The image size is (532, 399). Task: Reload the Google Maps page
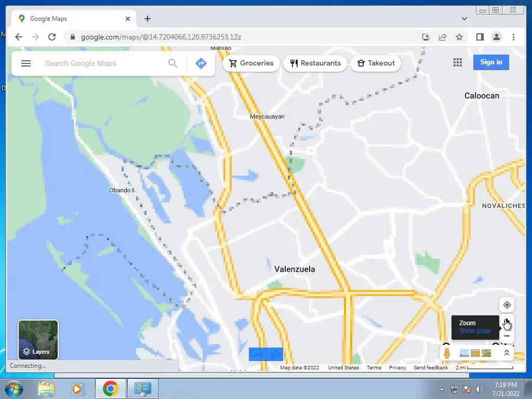click(52, 37)
